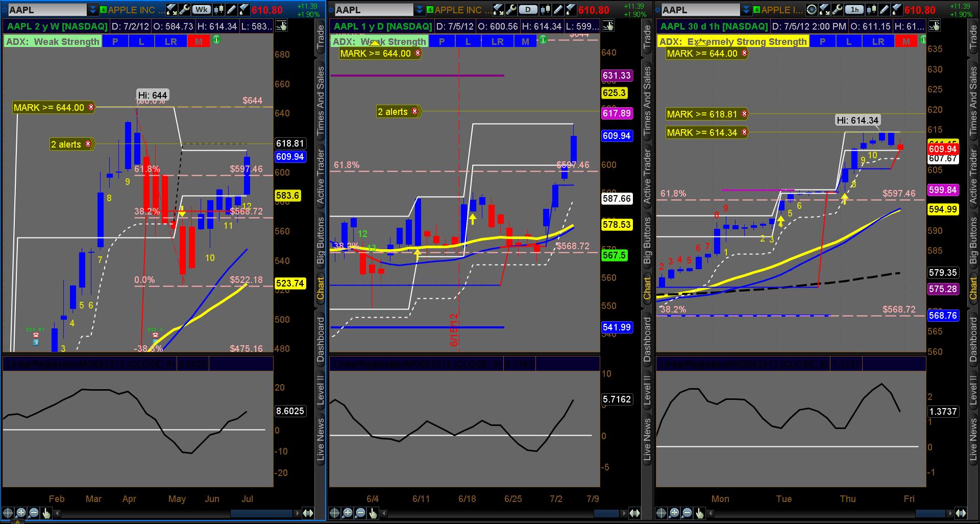Screen dimensions: 980x524
Task: Toggle the red M label on the weekly chart
Action: tap(199, 42)
